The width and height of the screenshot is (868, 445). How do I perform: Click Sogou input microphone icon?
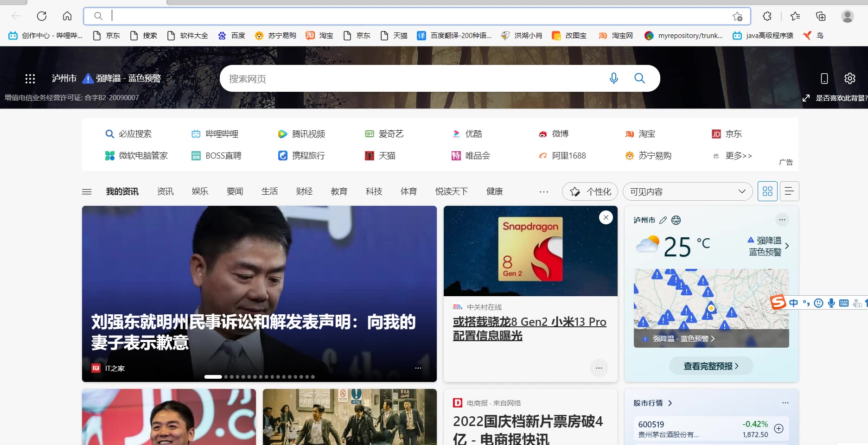click(831, 303)
